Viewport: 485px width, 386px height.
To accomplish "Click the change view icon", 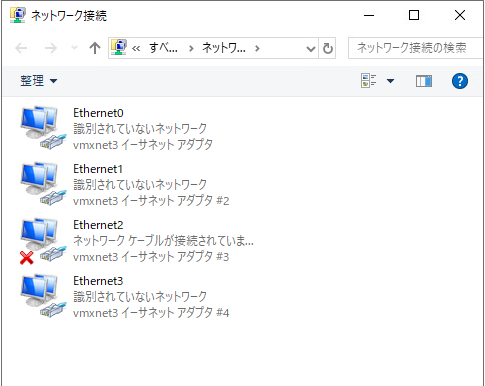I will click(x=368, y=81).
